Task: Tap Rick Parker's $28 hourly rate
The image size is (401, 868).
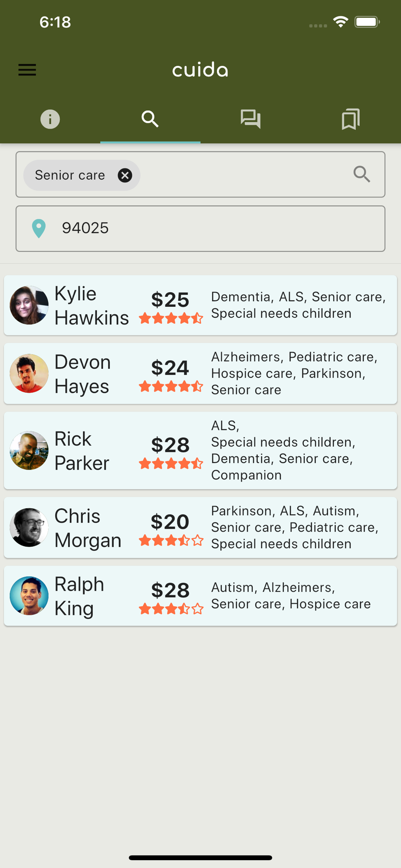Action: point(170,445)
